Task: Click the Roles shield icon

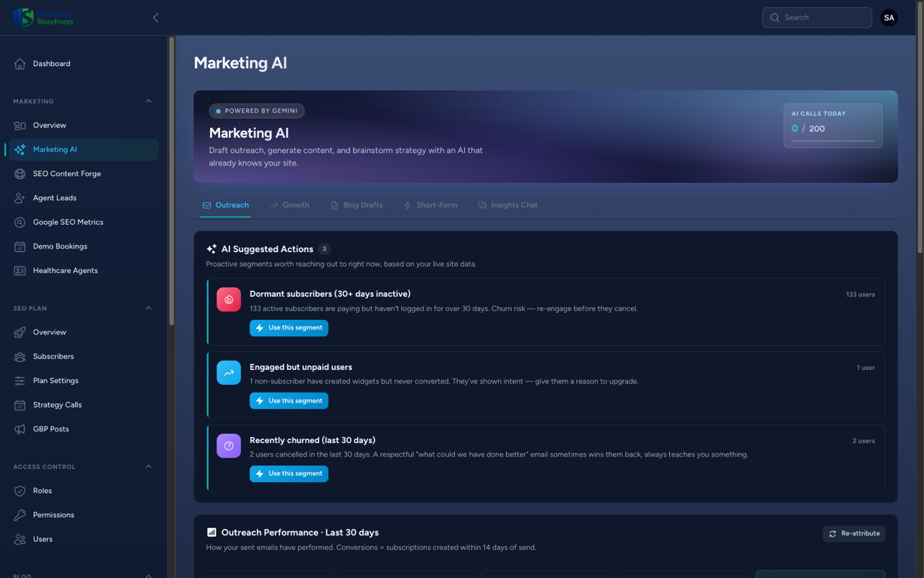Action: pos(19,491)
